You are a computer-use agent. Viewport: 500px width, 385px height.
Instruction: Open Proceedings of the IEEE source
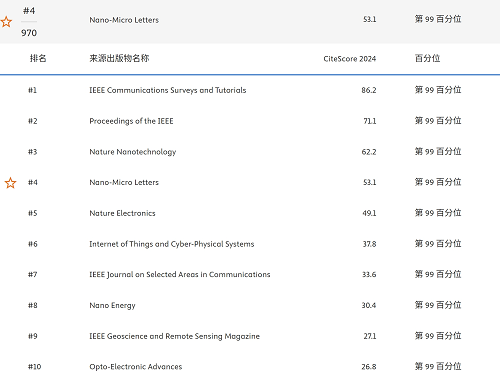click(131, 121)
